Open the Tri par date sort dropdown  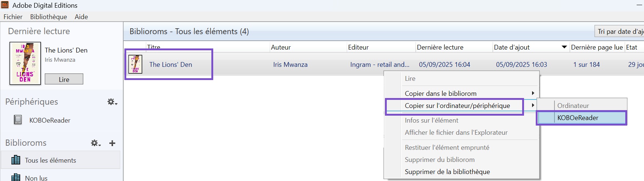pos(619,32)
